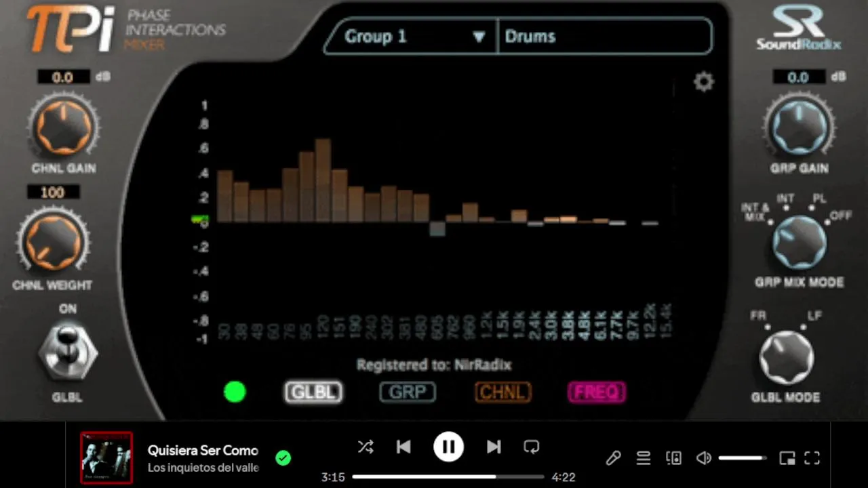Open artist Los inquietos del valle
This screenshot has width=868, height=488.
(x=203, y=468)
